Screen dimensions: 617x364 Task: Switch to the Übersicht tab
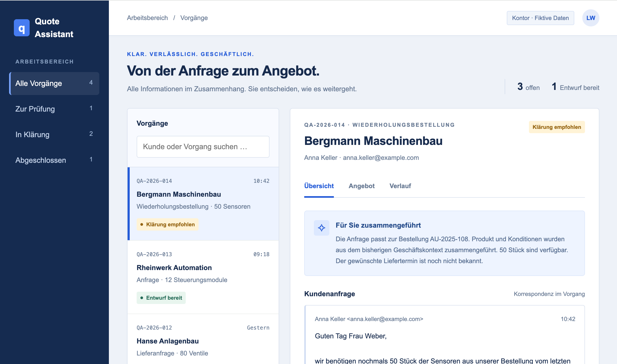(319, 186)
